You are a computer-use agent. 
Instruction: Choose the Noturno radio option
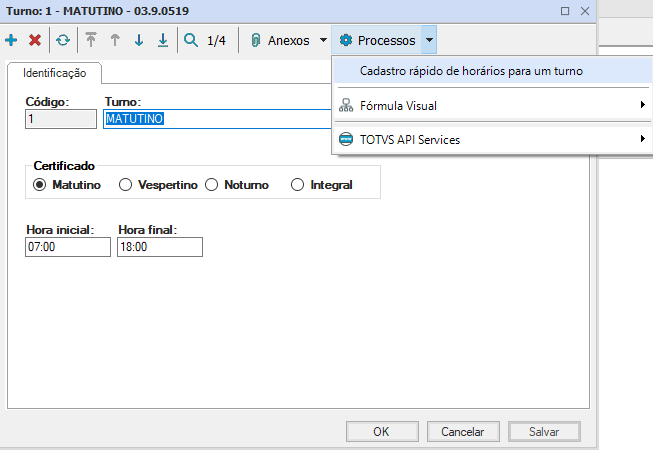pos(212,185)
